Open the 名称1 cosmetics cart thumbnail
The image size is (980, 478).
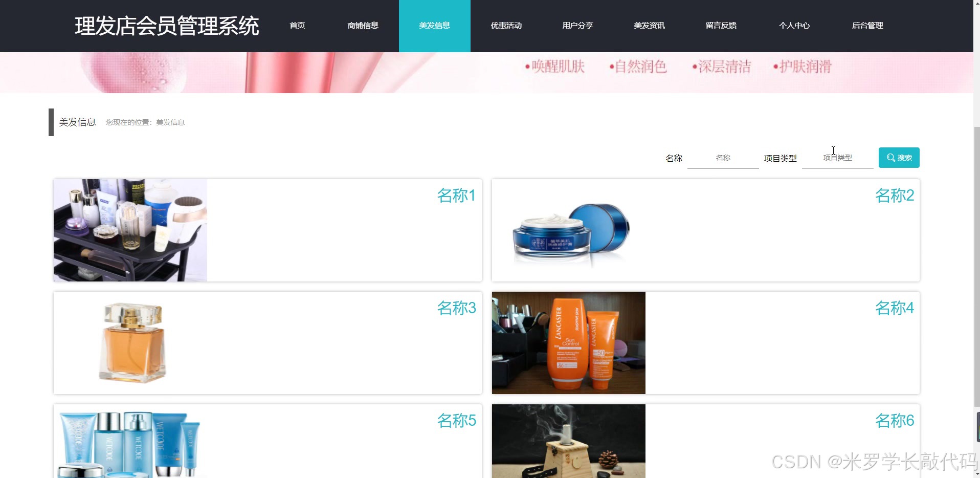(x=130, y=230)
